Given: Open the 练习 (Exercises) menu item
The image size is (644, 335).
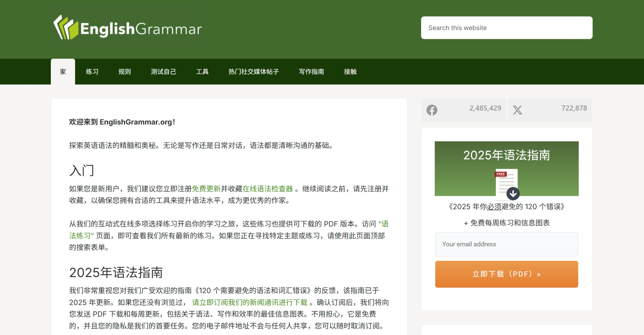Looking at the screenshot, I should click(92, 71).
